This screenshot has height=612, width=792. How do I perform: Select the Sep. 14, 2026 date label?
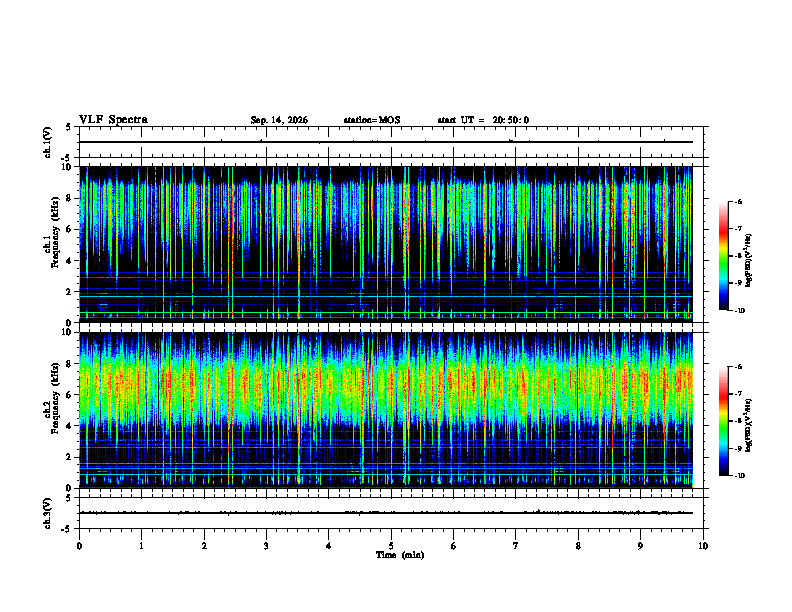279,120
